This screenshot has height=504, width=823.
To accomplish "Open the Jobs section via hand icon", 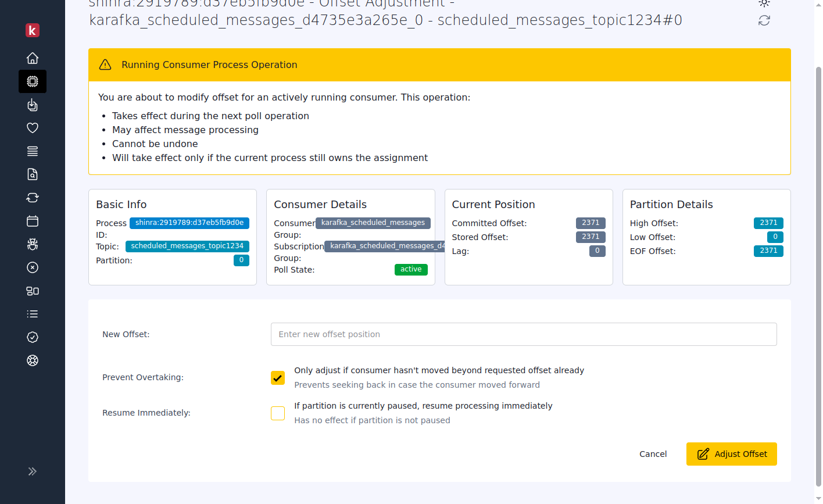I will [33, 105].
